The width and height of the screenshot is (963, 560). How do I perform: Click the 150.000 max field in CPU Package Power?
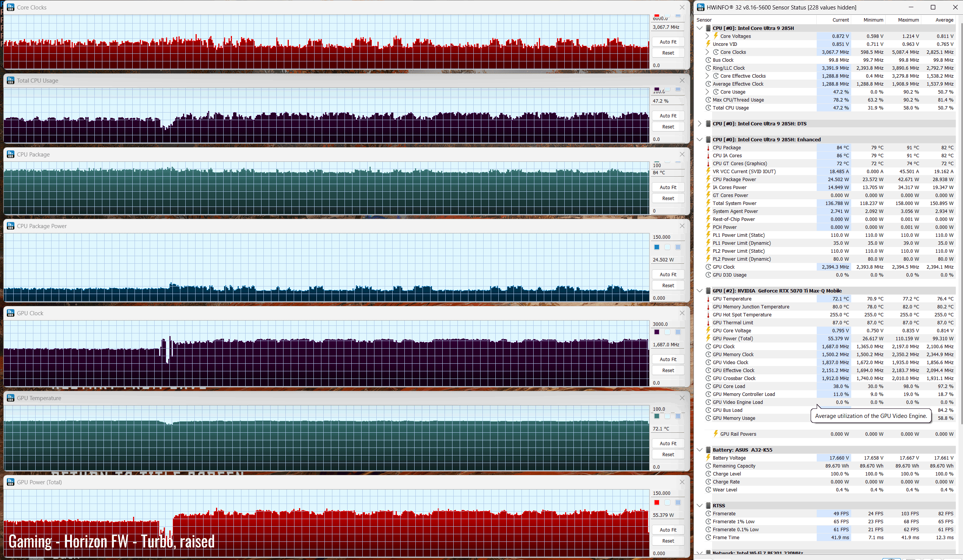click(667, 237)
